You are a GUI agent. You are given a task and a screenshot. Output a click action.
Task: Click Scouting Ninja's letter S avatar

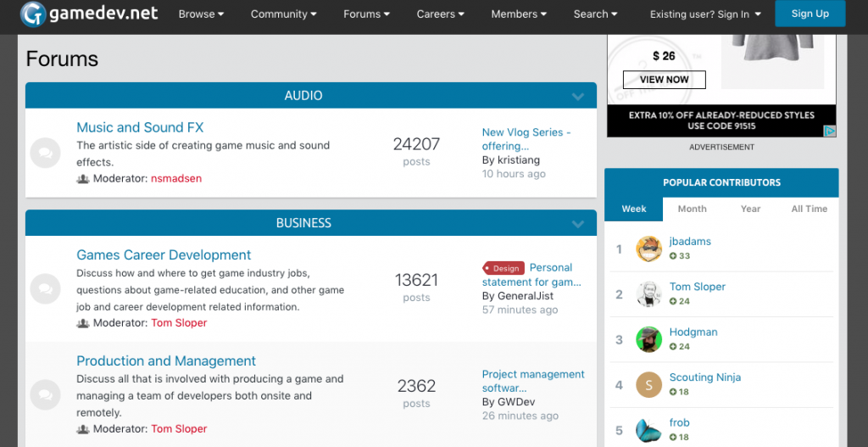[x=648, y=385]
